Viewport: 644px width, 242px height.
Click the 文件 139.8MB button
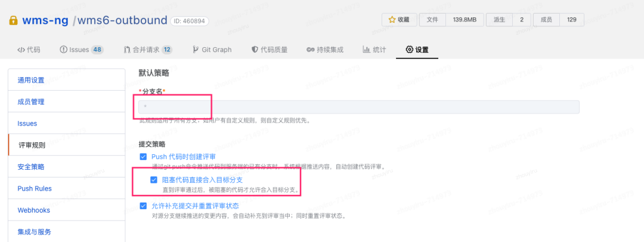[x=452, y=19]
